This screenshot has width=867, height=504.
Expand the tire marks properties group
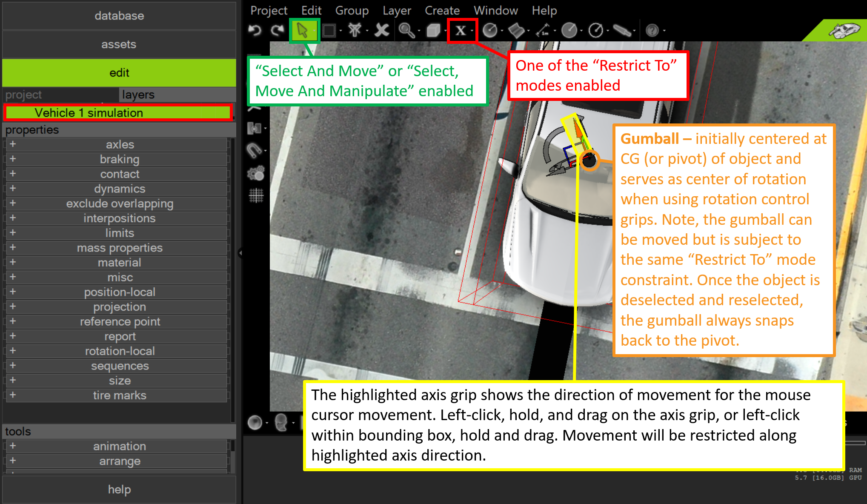pos(13,395)
